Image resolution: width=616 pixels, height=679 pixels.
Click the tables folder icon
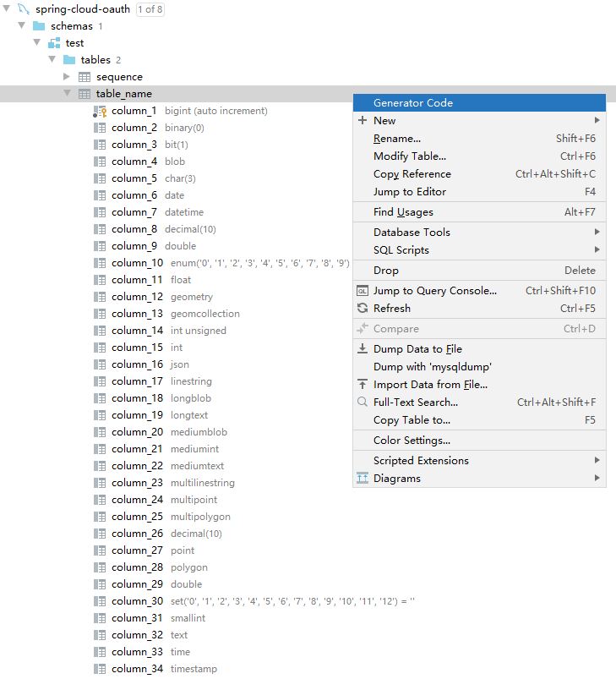pos(69,60)
